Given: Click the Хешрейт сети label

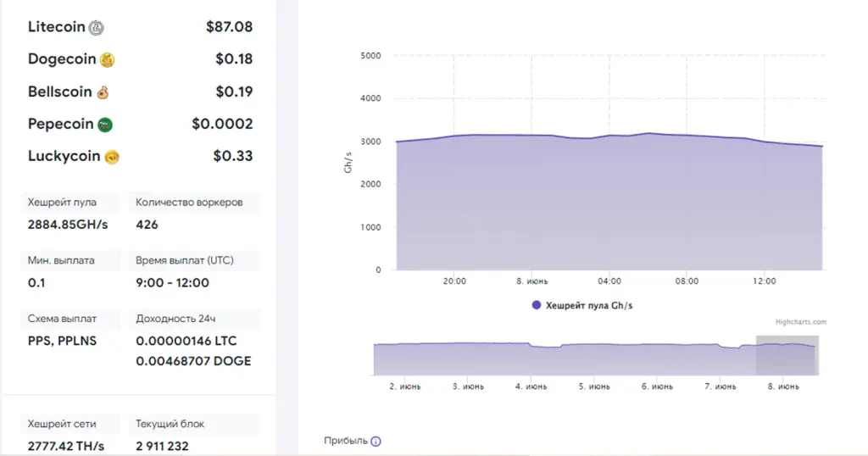Looking at the screenshot, I should 62,424.
